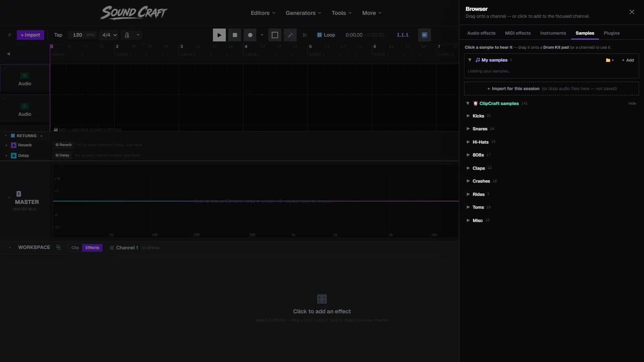Click the Sound Craft logo
Image resolution: width=644 pixels, height=362 pixels.
134,13
